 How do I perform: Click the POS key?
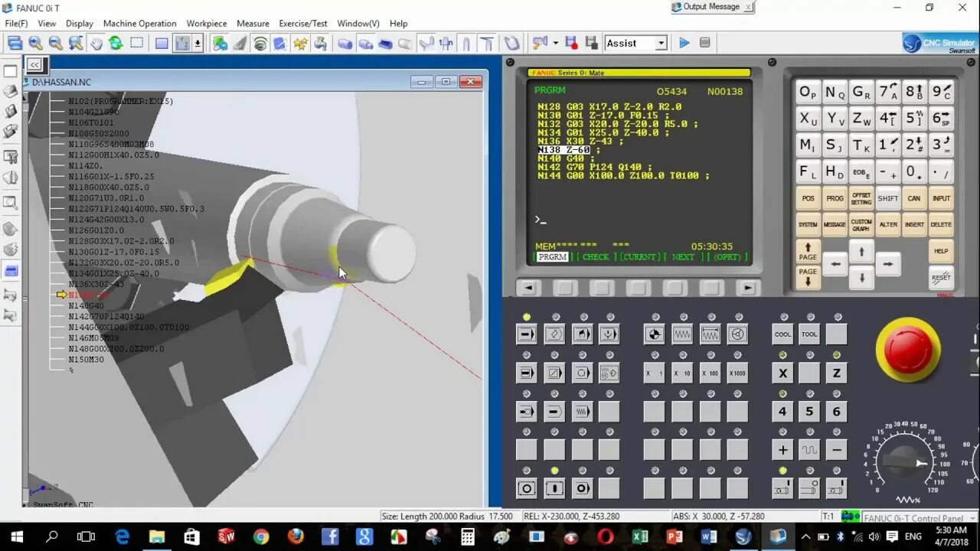click(808, 198)
